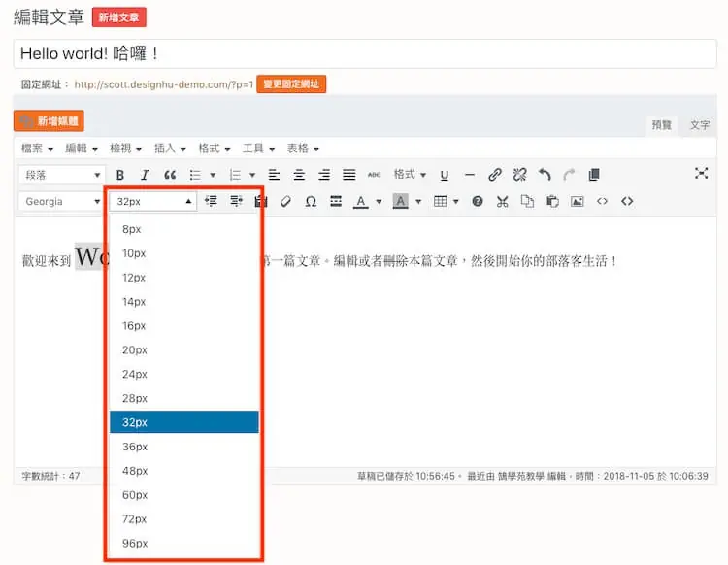Open paragraph format 段落 dropdown
The width and height of the screenshot is (728, 565).
[x=62, y=175]
